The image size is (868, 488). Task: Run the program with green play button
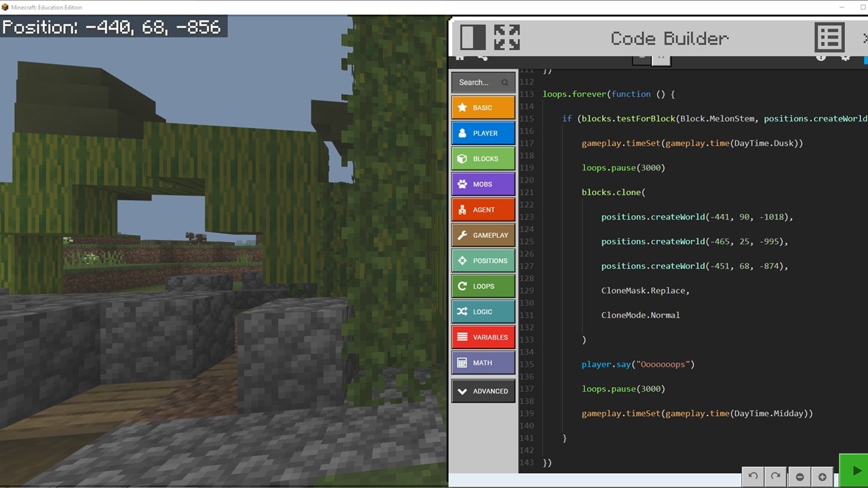tap(854, 471)
